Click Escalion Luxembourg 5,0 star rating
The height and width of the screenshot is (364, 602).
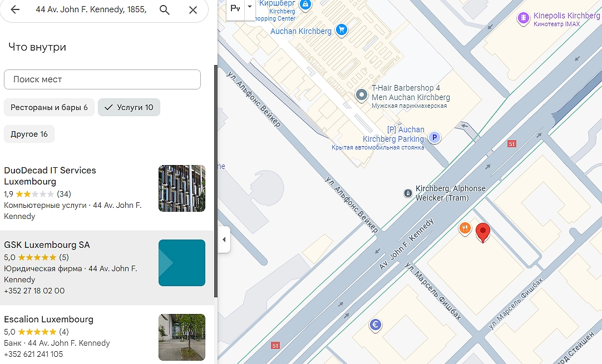[36, 331]
